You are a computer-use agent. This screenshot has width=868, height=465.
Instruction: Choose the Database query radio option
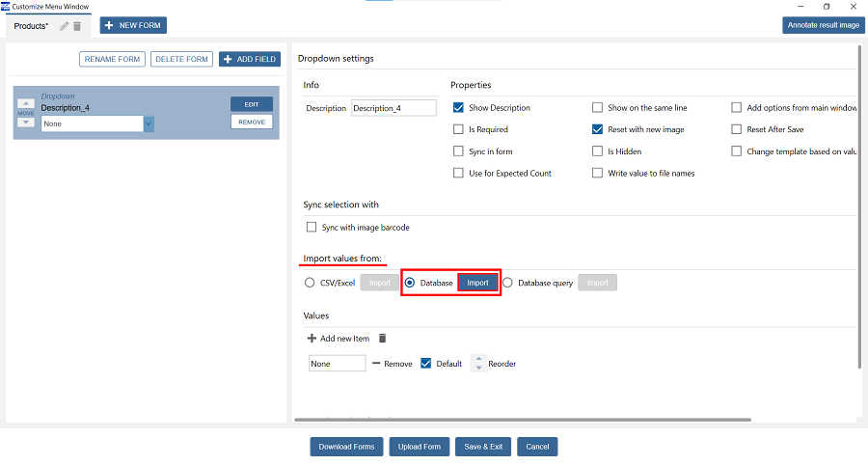[x=507, y=283]
